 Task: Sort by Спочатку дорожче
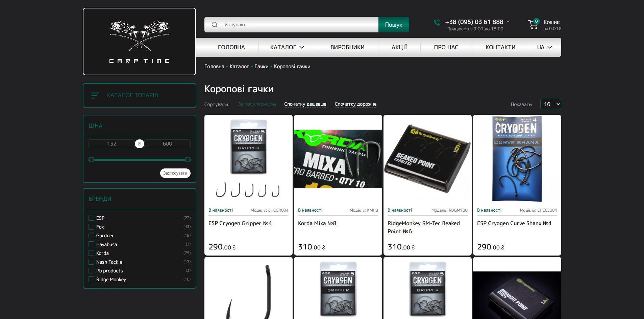pos(355,104)
